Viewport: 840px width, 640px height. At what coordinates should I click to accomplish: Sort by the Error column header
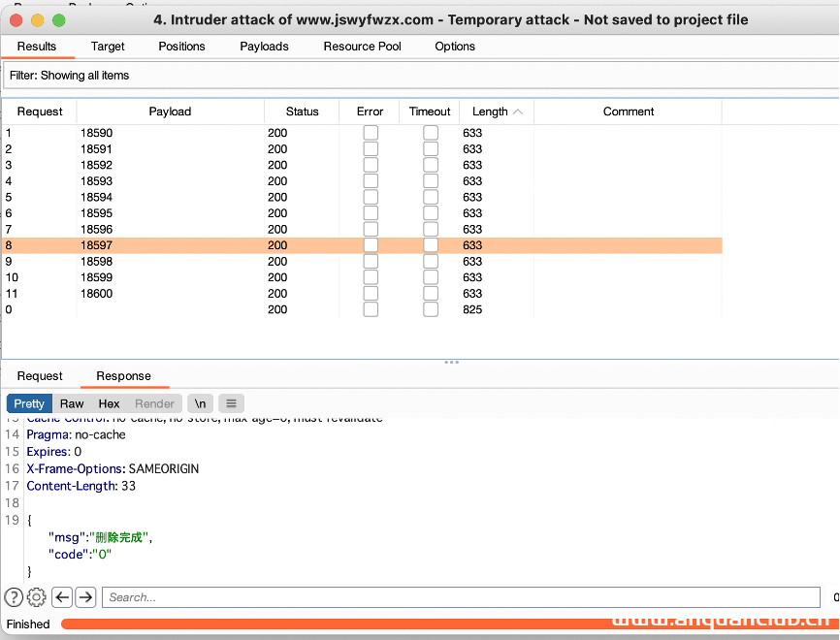point(370,112)
